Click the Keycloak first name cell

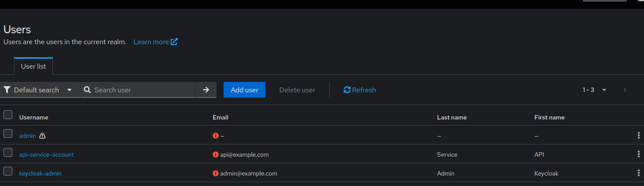pyautogui.click(x=546, y=173)
